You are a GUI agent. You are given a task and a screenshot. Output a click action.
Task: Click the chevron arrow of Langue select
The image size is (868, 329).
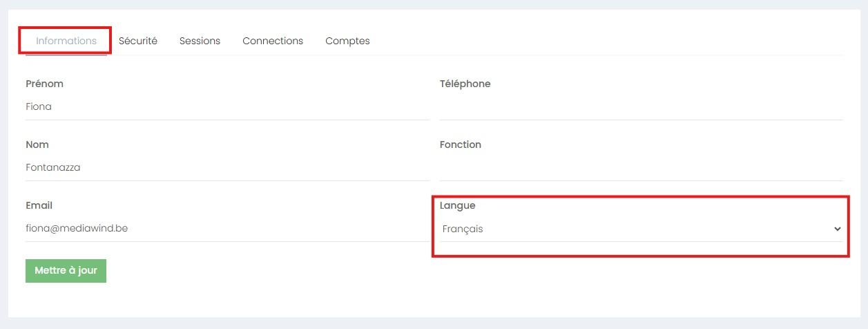click(838, 229)
